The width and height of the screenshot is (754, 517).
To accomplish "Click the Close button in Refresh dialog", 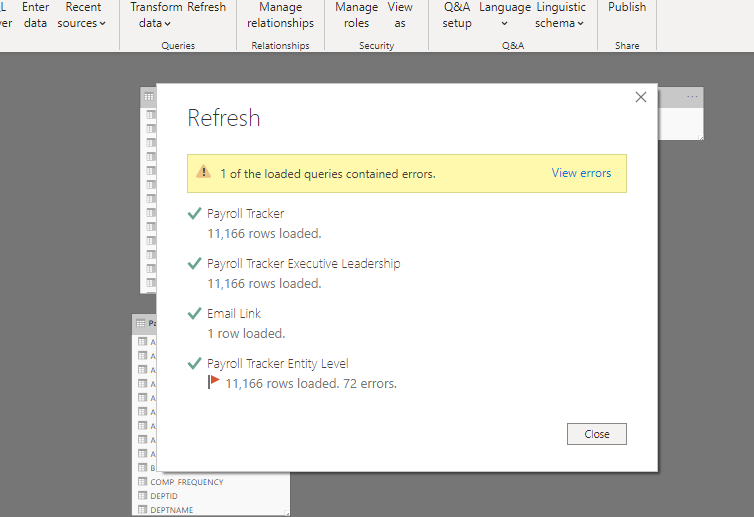I will [596, 434].
